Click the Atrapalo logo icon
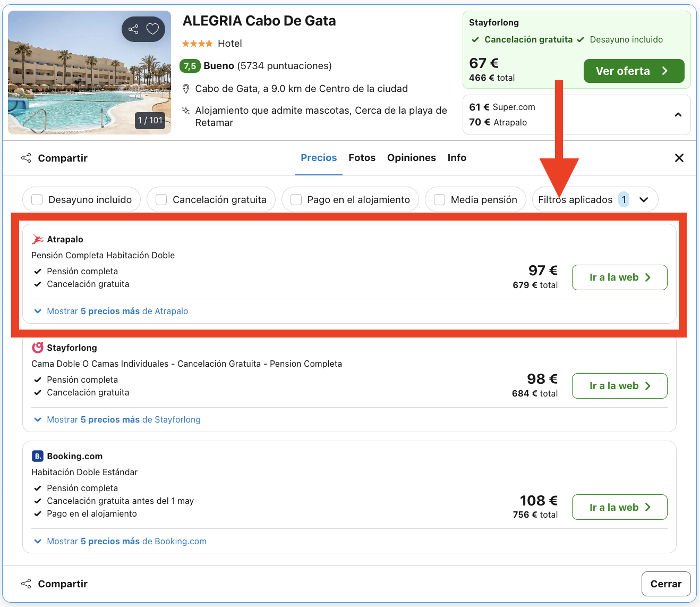The image size is (700, 607). pos(38,239)
